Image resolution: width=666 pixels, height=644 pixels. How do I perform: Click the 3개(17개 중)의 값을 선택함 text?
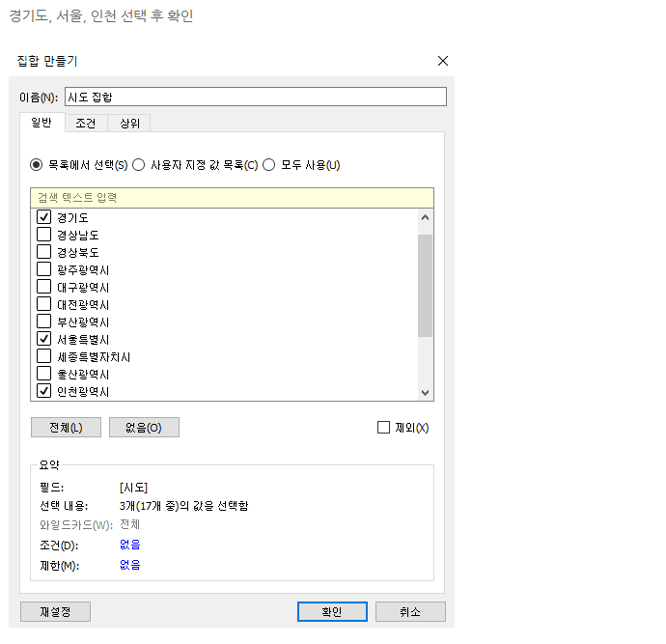183,506
